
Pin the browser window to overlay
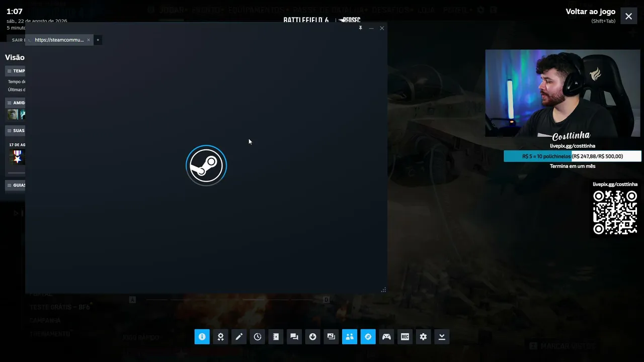click(x=360, y=28)
